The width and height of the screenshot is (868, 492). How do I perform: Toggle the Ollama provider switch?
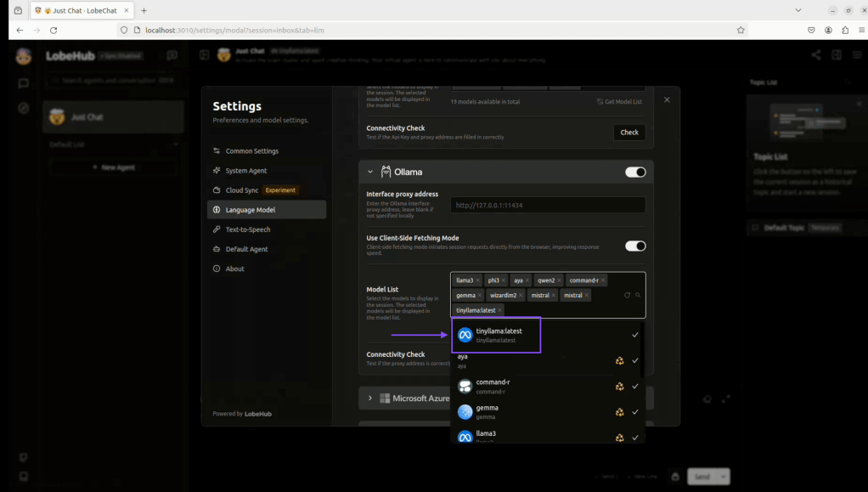pyautogui.click(x=635, y=172)
